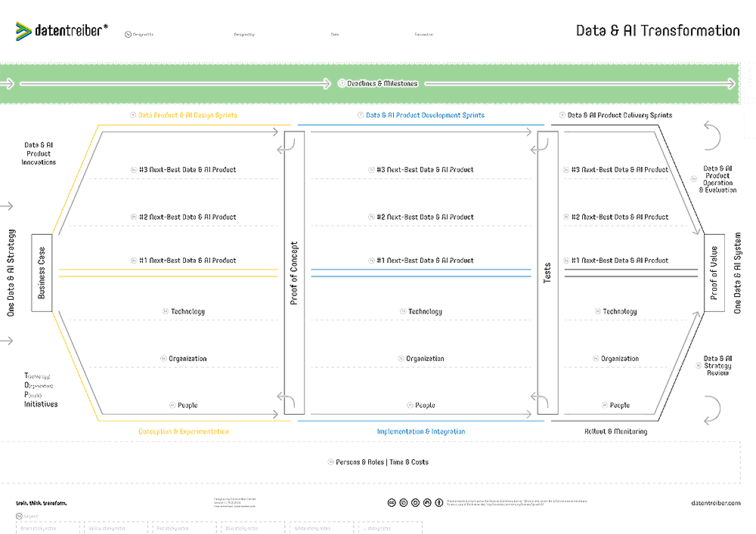Click the Deadlines & Milestones label

coord(383,83)
